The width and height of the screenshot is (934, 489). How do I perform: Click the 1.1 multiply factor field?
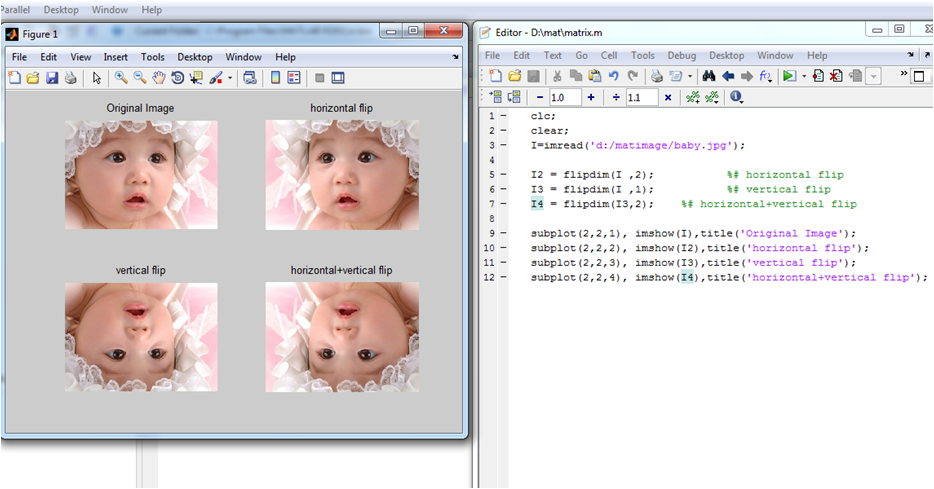(x=642, y=97)
